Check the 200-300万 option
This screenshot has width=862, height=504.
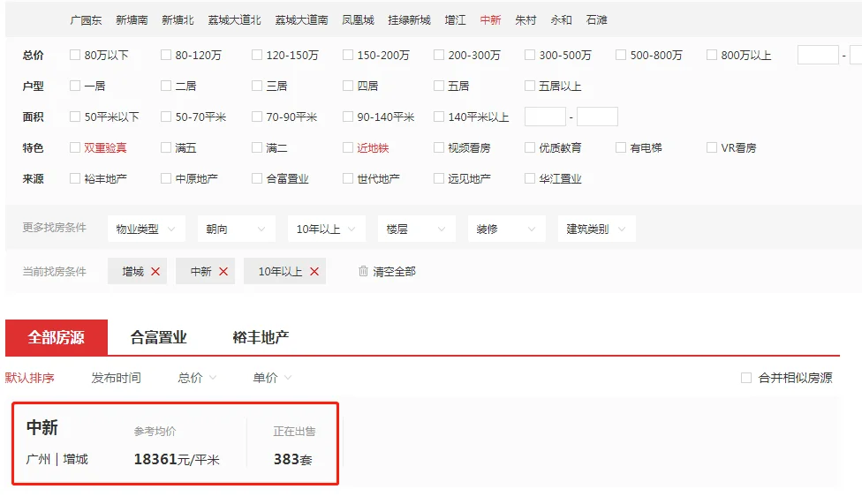click(x=439, y=55)
